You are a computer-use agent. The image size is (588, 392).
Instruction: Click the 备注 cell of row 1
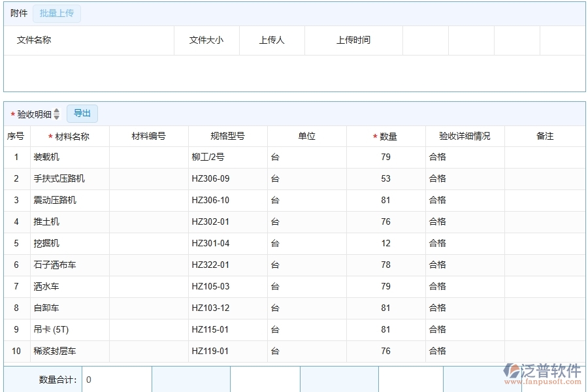pyautogui.click(x=544, y=157)
